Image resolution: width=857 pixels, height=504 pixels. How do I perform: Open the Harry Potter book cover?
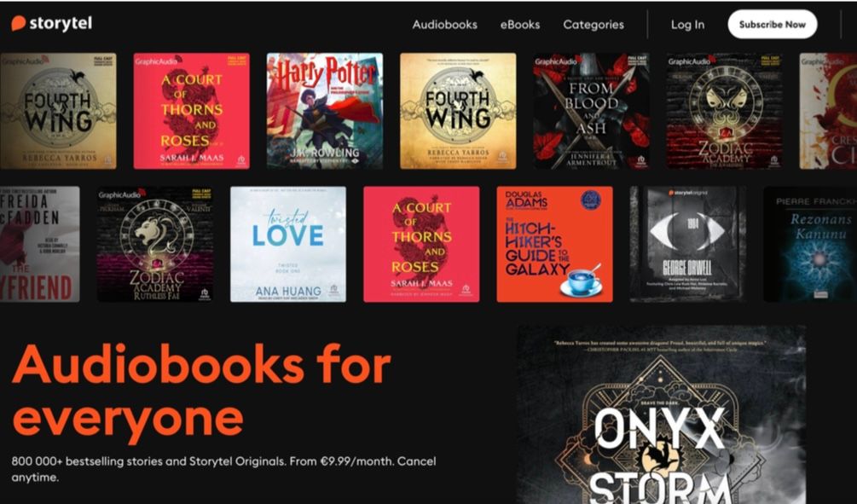(325, 110)
